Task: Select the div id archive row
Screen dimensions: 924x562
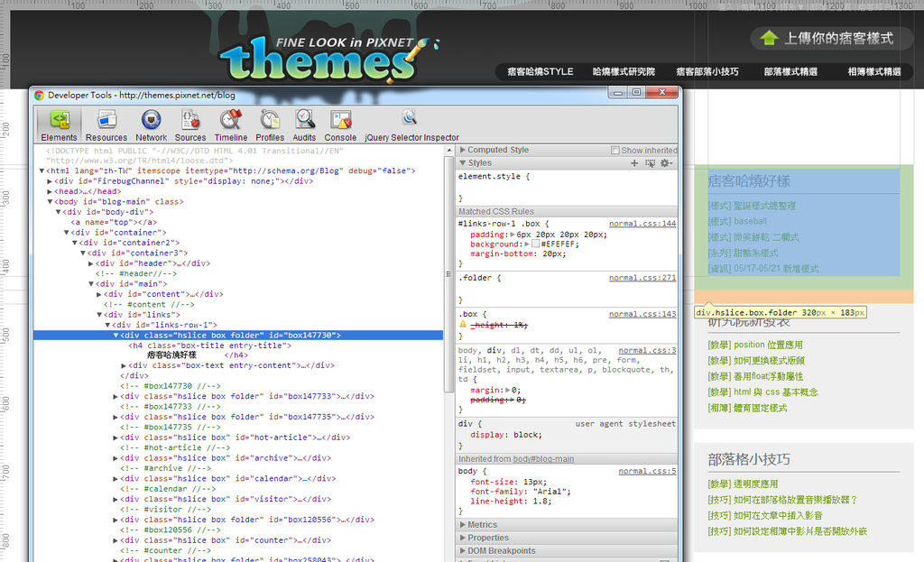Action: point(238,457)
